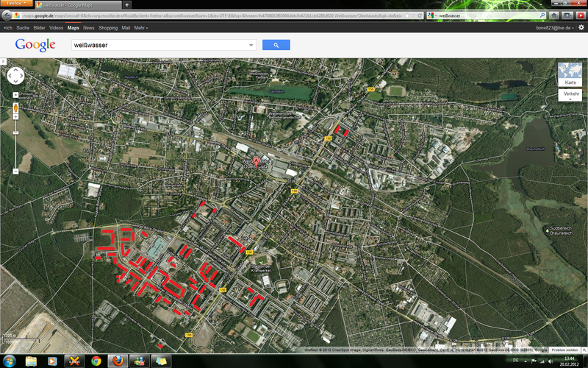This screenshot has height=368, width=588.
Task: Open Videos in the Google bar
Action: pyautogui.click(x=56, y=28)
